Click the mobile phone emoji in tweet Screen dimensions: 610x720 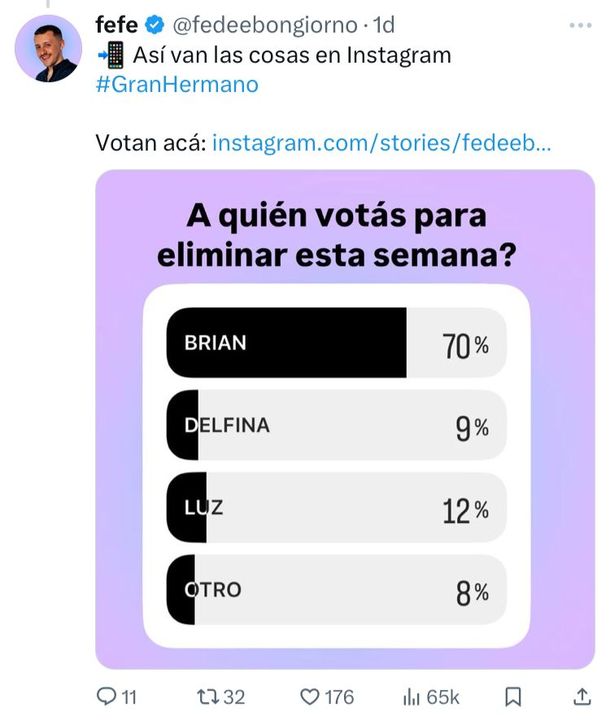click(113, 54)
